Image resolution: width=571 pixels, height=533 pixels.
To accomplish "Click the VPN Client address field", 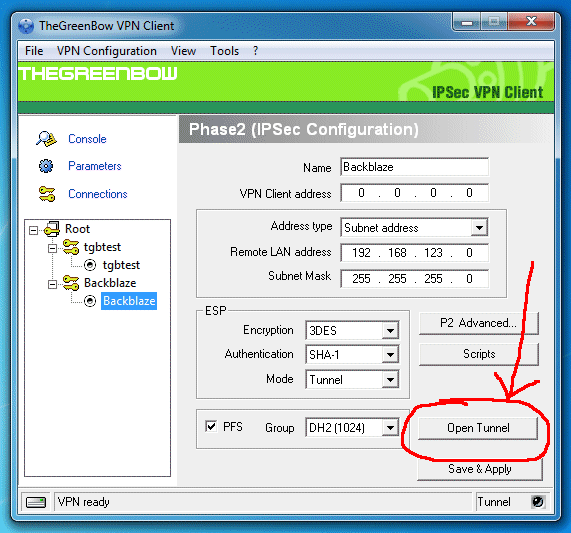I will click(x=414, y=193).
